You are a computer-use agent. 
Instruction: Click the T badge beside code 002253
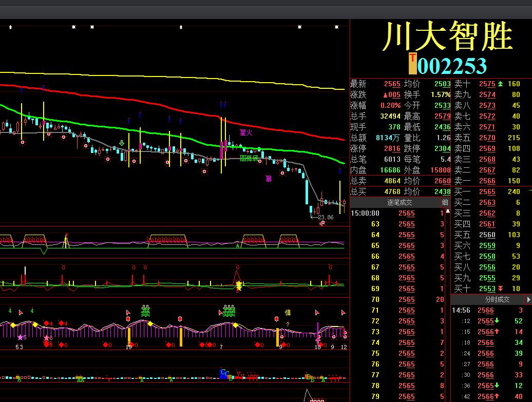(x=412, y=64)
